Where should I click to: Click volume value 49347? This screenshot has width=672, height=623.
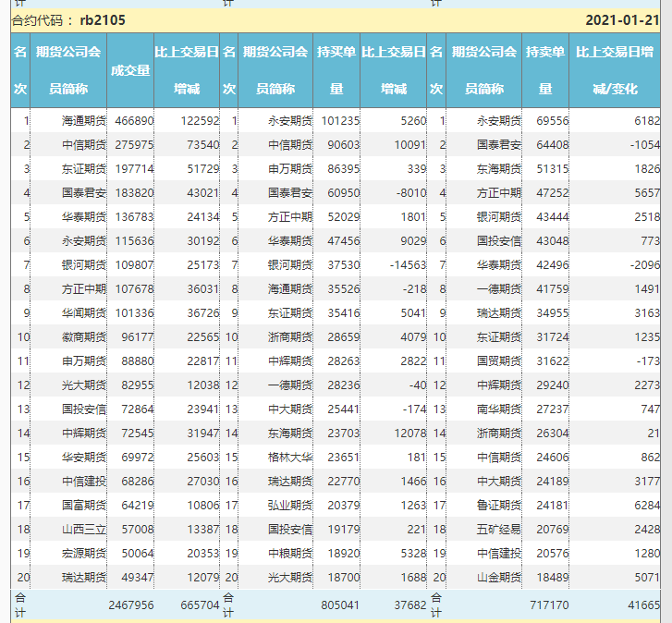pos(137,577)
